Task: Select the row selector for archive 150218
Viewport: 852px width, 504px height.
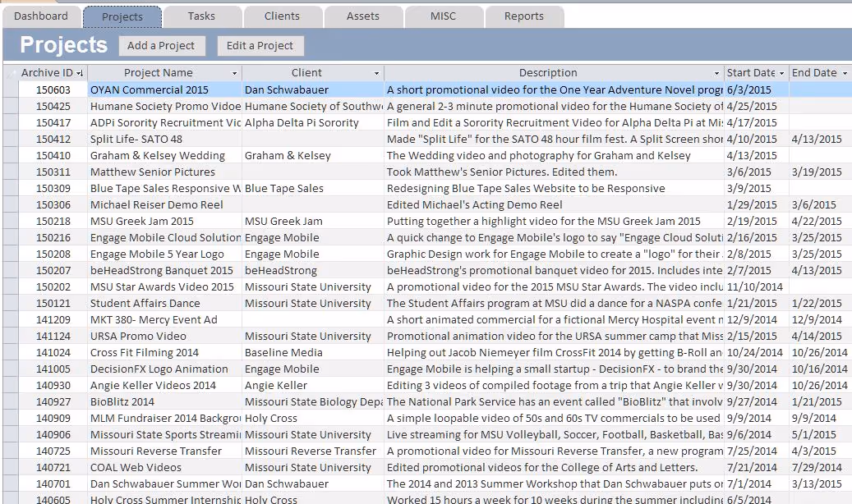Action: (x=11, y=221)
